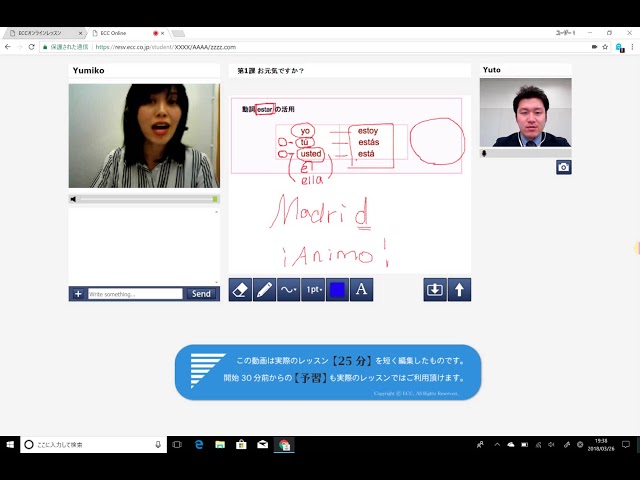Viewport: 640px width, 480px height.
Task: Click the battery tray icon
Action: click(524, 444)
